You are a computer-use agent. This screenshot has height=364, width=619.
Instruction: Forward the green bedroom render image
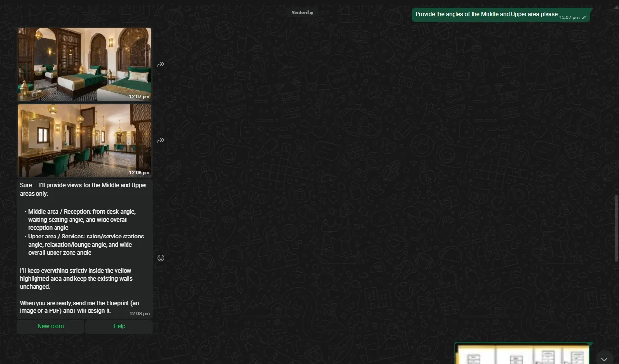point(161,64)
